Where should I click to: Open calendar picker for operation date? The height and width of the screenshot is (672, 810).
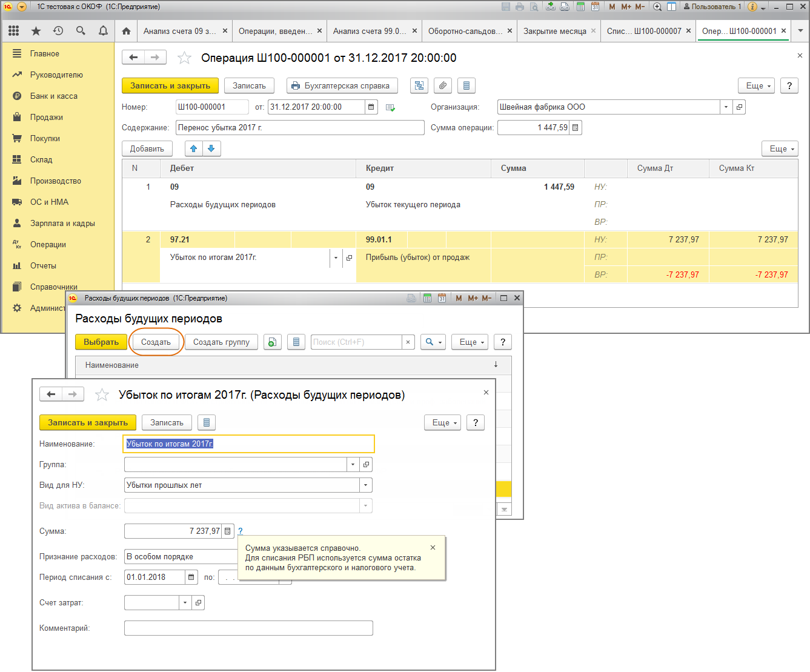pos(371,107)
